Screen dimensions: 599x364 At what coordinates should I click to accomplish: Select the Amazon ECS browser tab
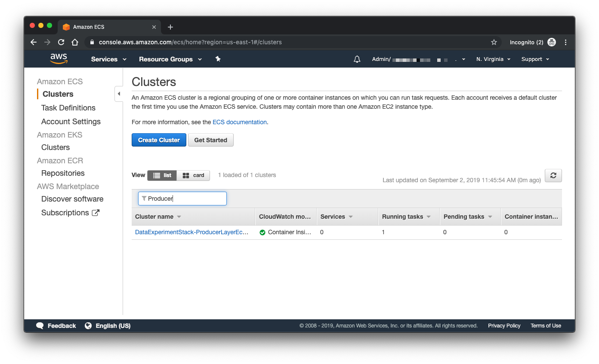[109, 27]
